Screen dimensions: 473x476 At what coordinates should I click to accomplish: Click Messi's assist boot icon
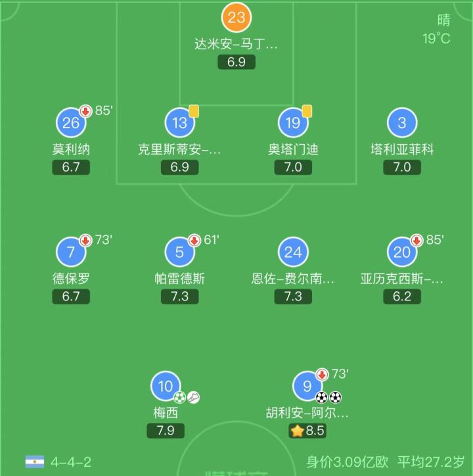pos(193,397)
